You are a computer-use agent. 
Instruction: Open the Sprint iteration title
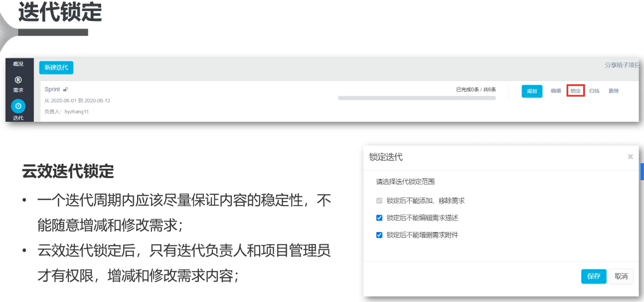tap(52, 89)
